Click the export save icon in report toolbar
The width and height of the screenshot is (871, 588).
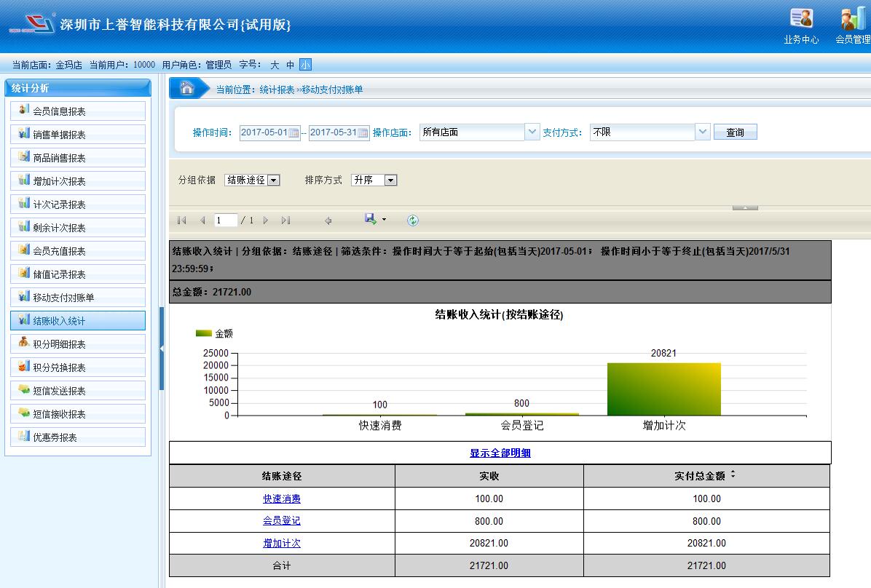click(371, 220)
